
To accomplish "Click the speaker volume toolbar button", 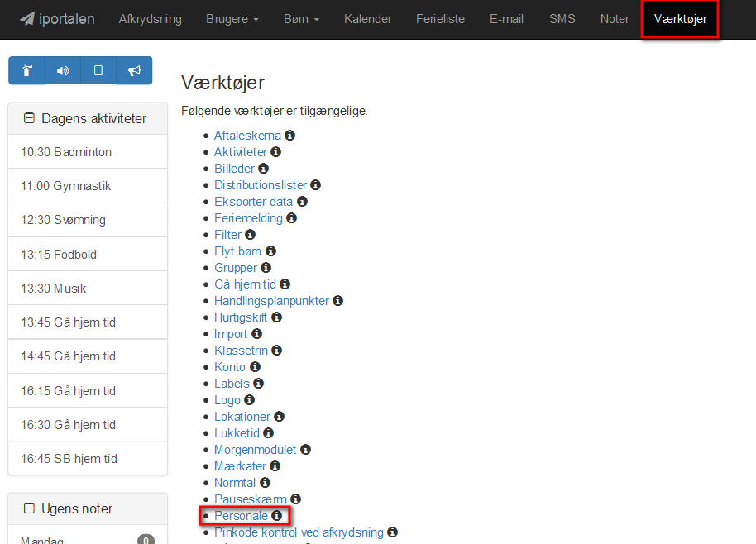I will [63, 70].
